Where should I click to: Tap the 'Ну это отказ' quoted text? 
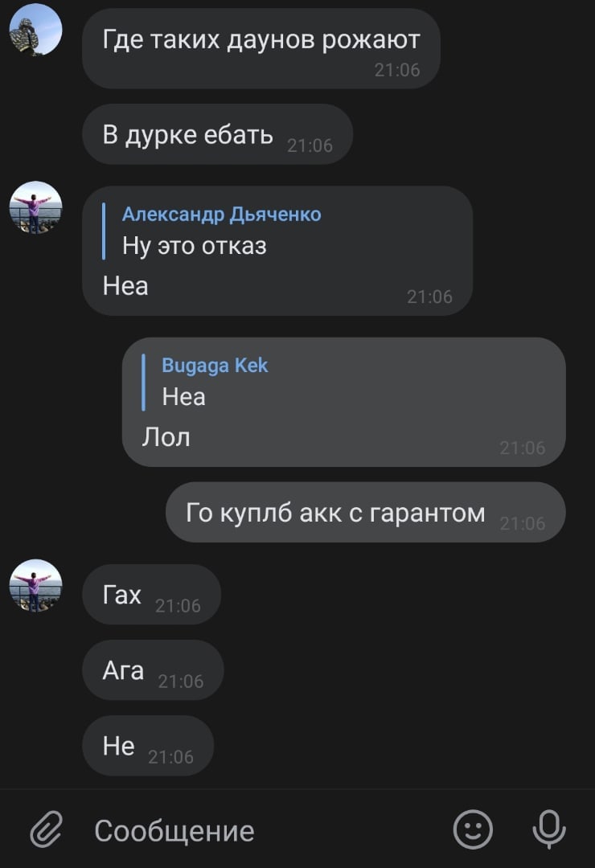tap(195, 246)
